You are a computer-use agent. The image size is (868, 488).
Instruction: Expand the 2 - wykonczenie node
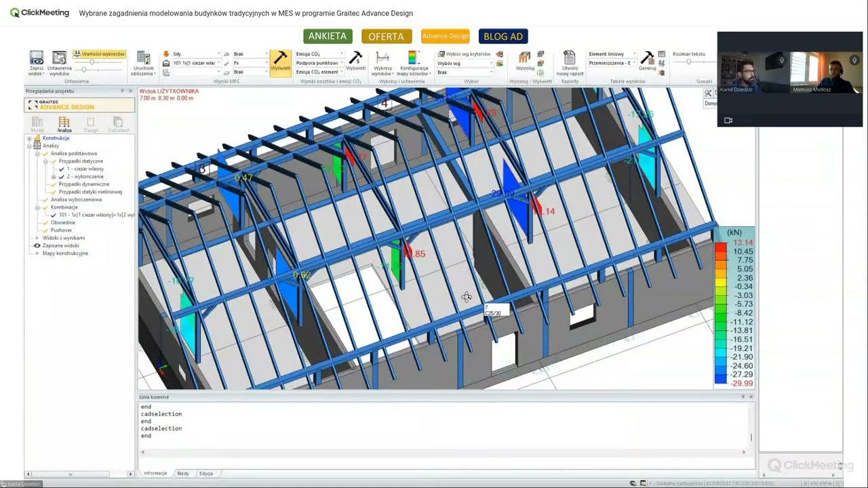[x=54, y=177]
